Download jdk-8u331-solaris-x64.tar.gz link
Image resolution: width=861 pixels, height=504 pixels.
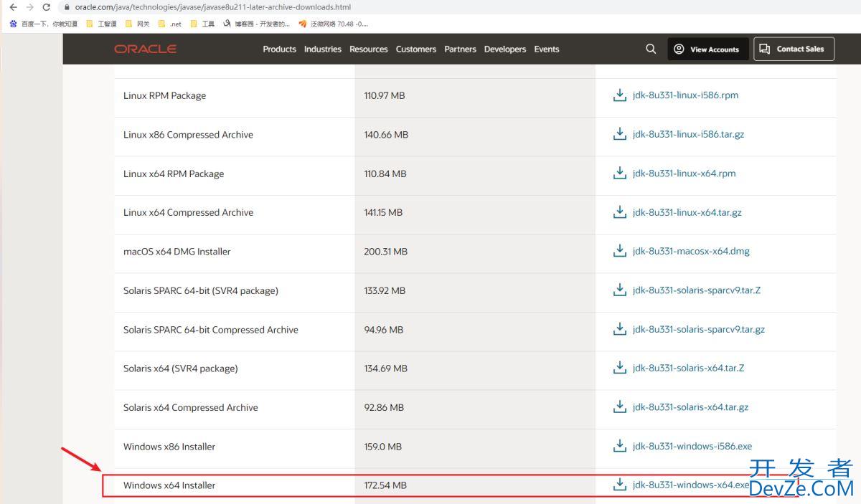(690, 407)
